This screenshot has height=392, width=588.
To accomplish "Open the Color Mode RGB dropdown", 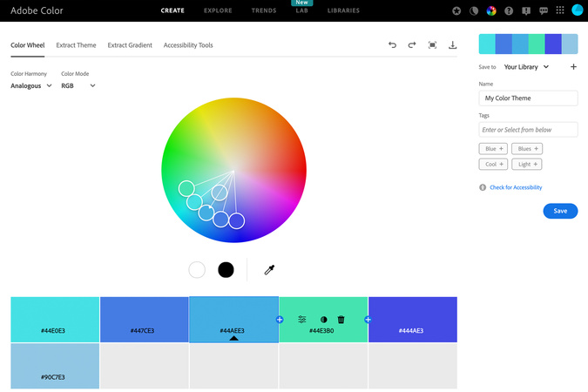I will 78,85.
